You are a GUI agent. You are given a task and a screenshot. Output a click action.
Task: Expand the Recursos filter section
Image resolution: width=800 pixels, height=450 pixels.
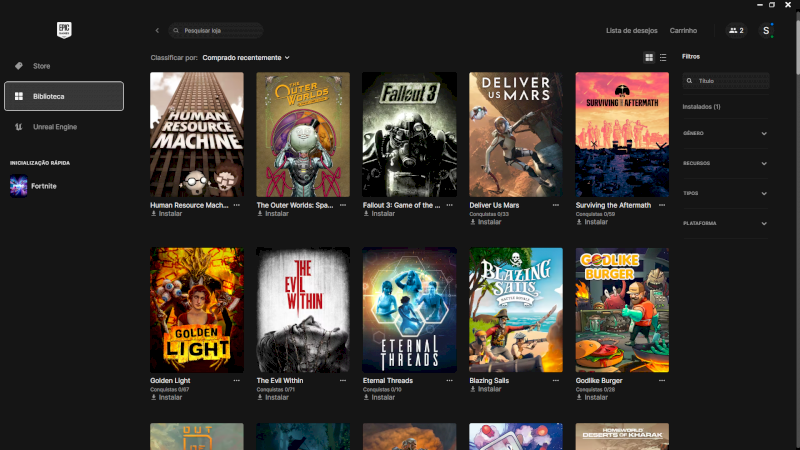(726, 163)
